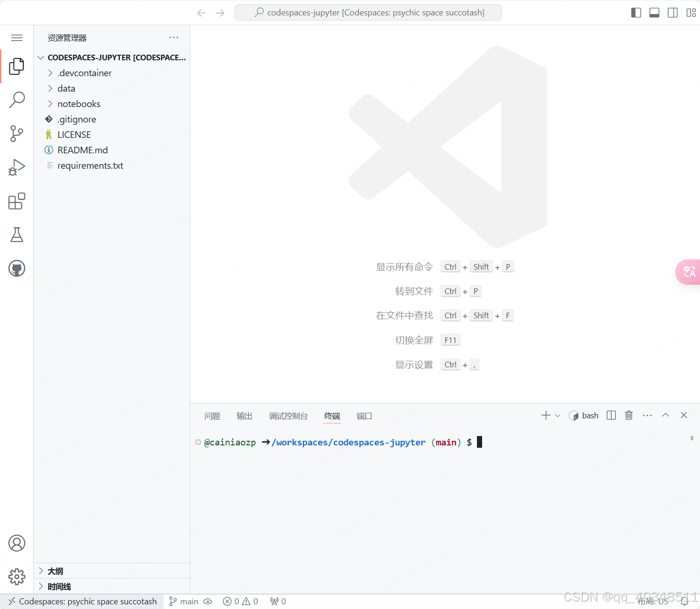Open the GitHub view icon
Screen dimensions: 700x609
pos(17,268)
